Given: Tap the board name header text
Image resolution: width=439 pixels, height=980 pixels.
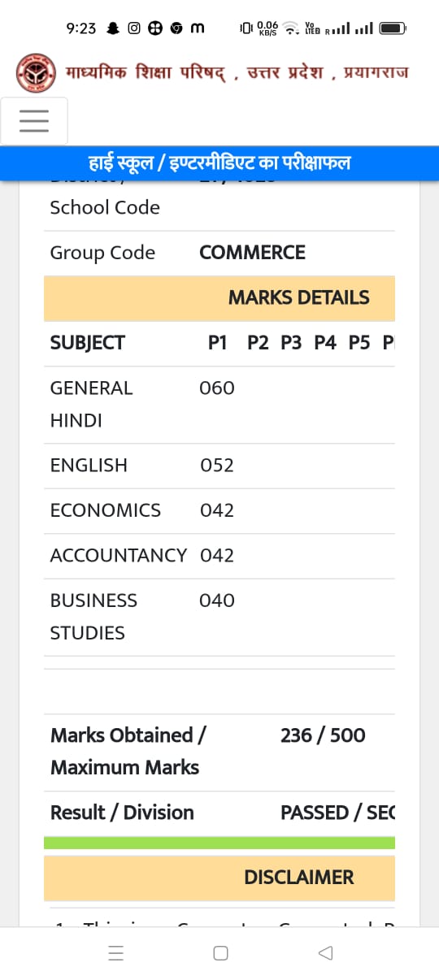Looking at the screenshot, I should tap(237, 73).
